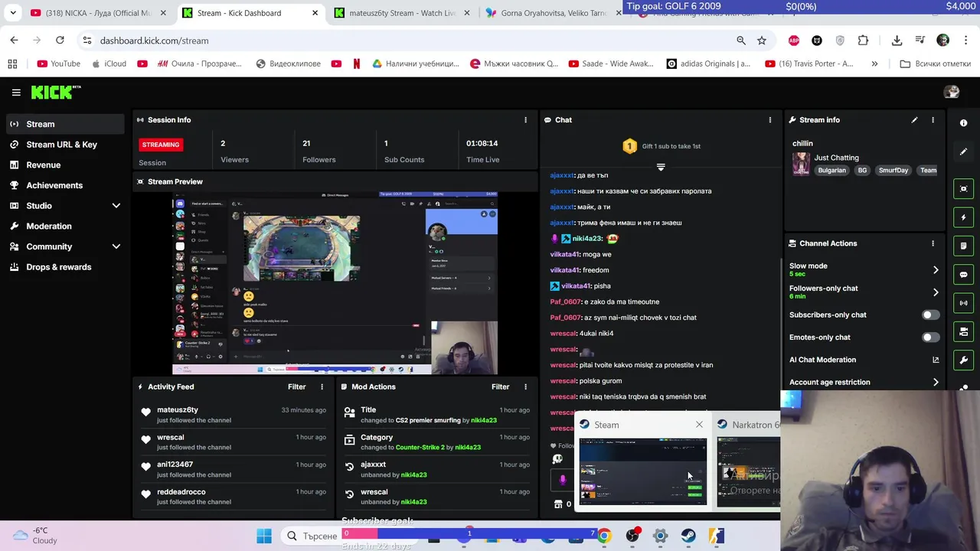Screen dimensions: 980x551
Task: Open mateusz6ty in the Activity Feed
Action: [178, 410]
